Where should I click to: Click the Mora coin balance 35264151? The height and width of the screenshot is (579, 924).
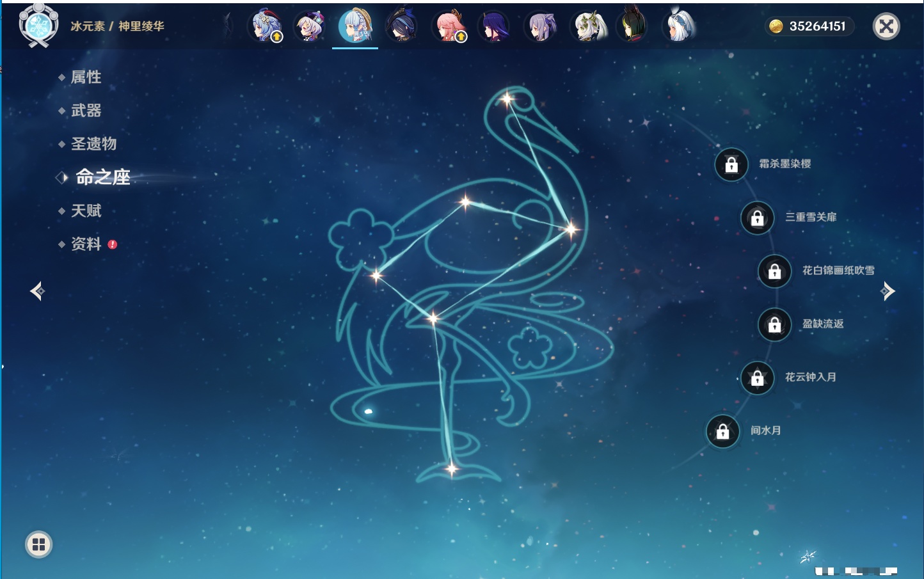click(809, 26)
